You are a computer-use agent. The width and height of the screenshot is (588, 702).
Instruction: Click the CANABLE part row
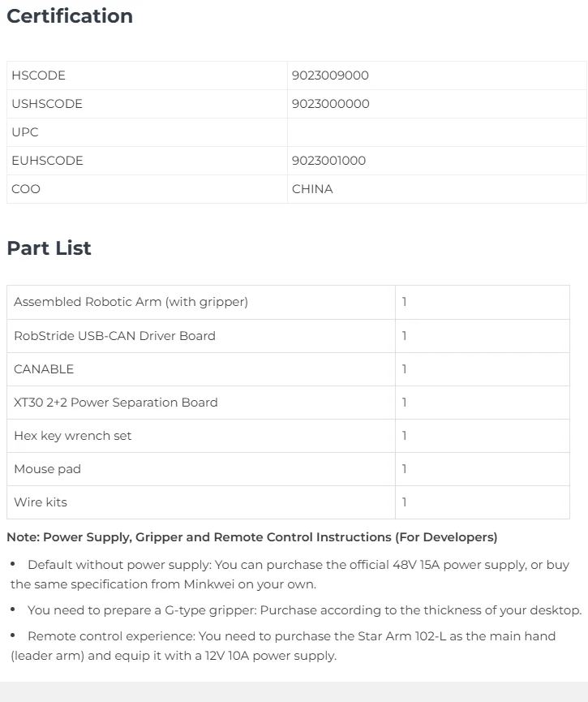[x=288, y=369]
